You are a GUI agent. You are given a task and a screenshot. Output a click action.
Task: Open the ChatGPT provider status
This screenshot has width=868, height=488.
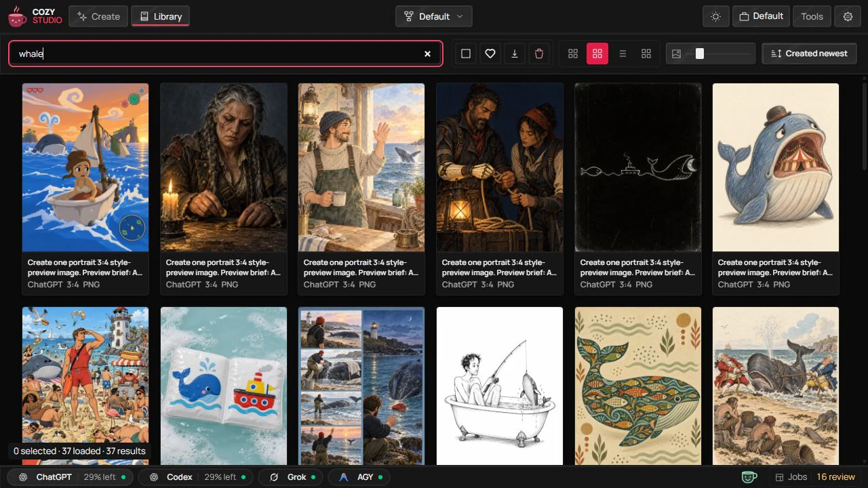pos(71,477)
